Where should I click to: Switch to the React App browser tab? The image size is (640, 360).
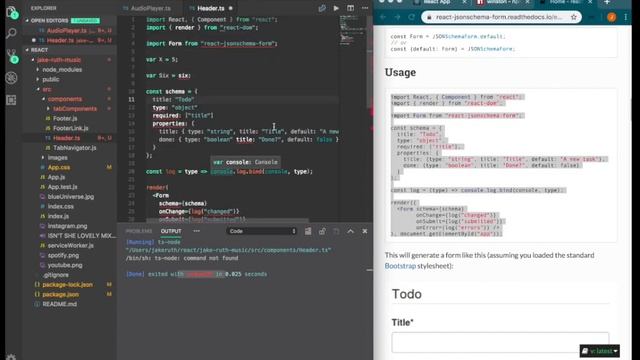[436, 2]
